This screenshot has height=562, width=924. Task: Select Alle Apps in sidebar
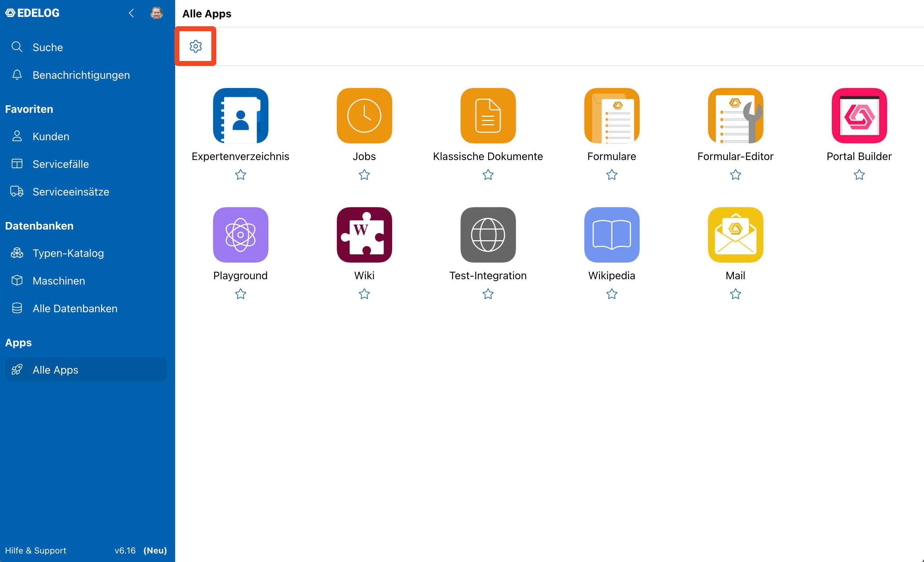click(x=86, y=370)
